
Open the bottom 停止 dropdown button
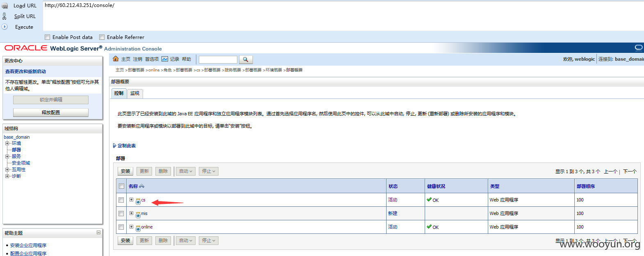(209, 240)
